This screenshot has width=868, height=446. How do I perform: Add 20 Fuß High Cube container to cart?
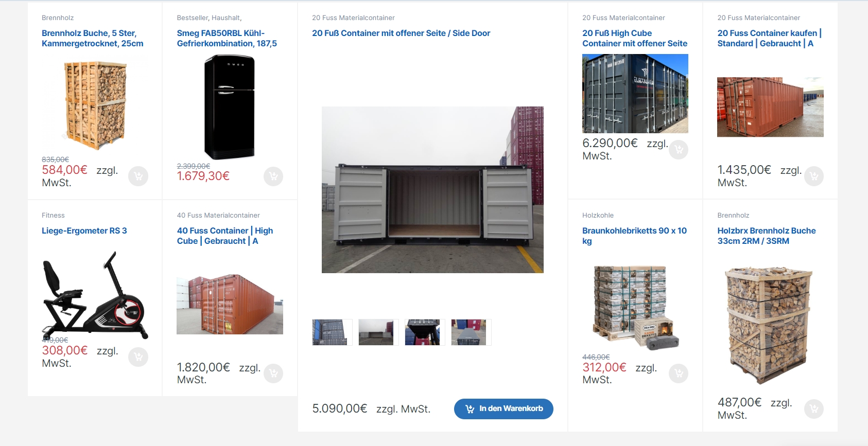[679, 150]
